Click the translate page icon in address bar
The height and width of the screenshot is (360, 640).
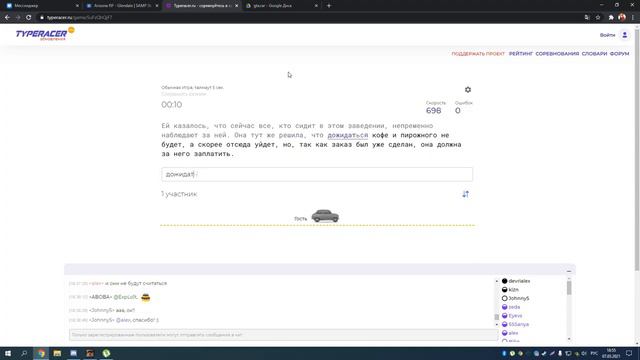pyautogui.click(x=587, y=18)
